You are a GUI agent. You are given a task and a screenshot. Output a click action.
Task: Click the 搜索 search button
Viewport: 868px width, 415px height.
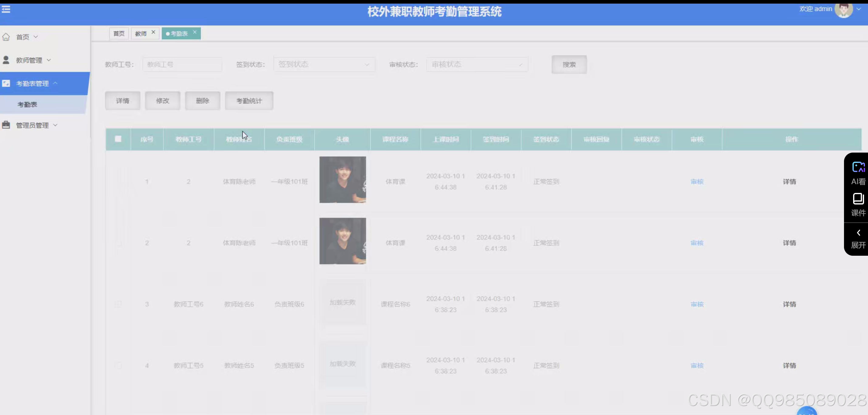(x=569, y=64)
